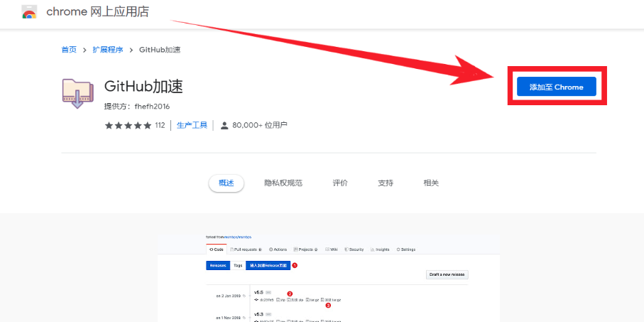This screenshot has height=322, width=644.
Task: Click the user silhouette icon
Action: pos(224,125)
